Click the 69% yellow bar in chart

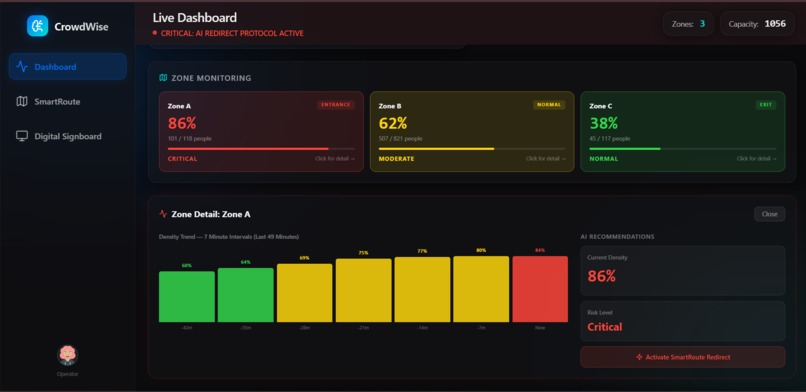tap(304, 293)
